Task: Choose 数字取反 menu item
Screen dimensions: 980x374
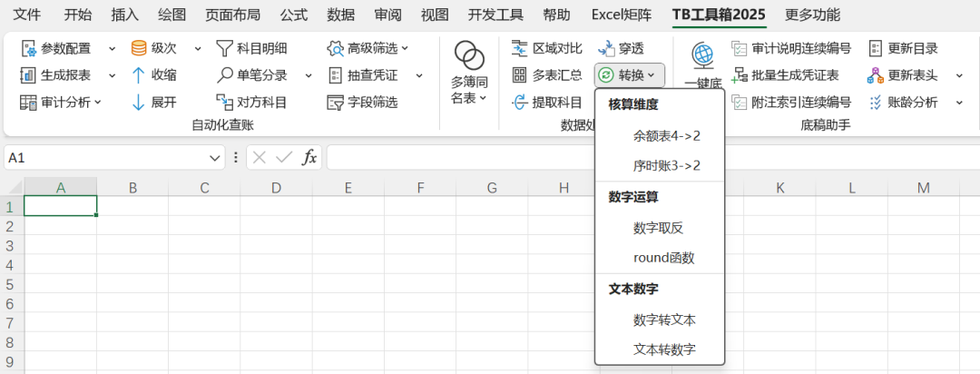Action: pos(660,228)
